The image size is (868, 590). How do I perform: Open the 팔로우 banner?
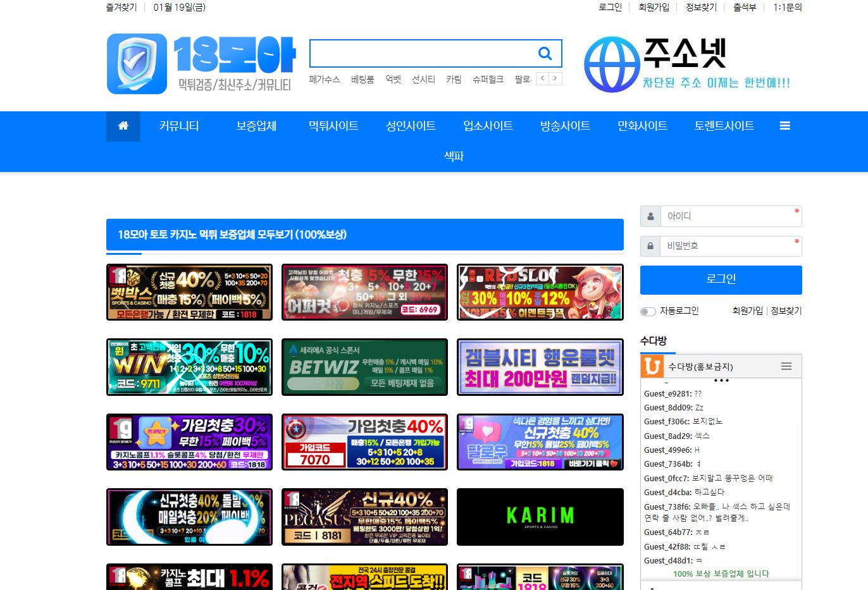(540, 442)
